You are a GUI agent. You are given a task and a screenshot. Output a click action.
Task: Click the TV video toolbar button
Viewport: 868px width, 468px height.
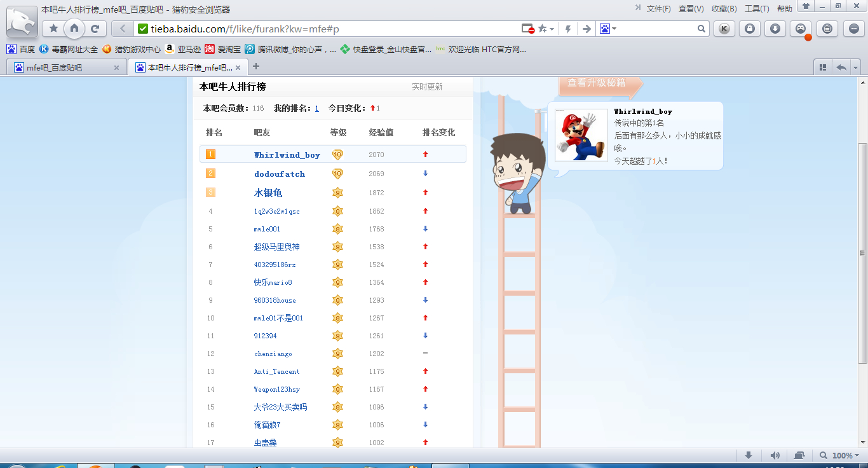click(827, 29)
